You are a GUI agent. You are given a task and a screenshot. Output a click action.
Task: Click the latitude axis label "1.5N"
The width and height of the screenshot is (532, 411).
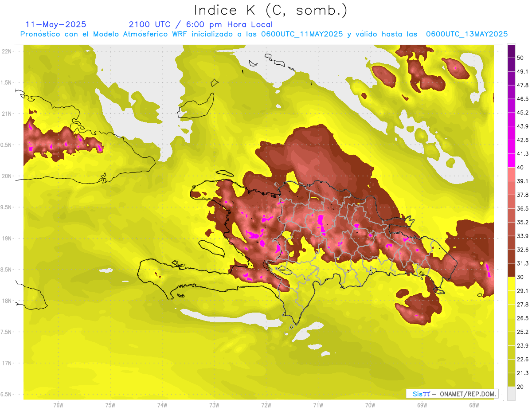pos(7,82)
